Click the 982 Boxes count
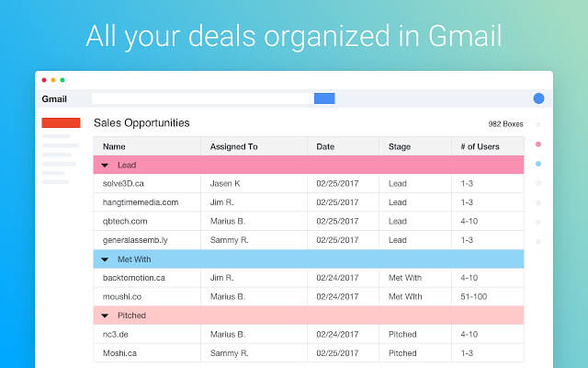This screenshot has width=588, height=368. coord(505,124)
